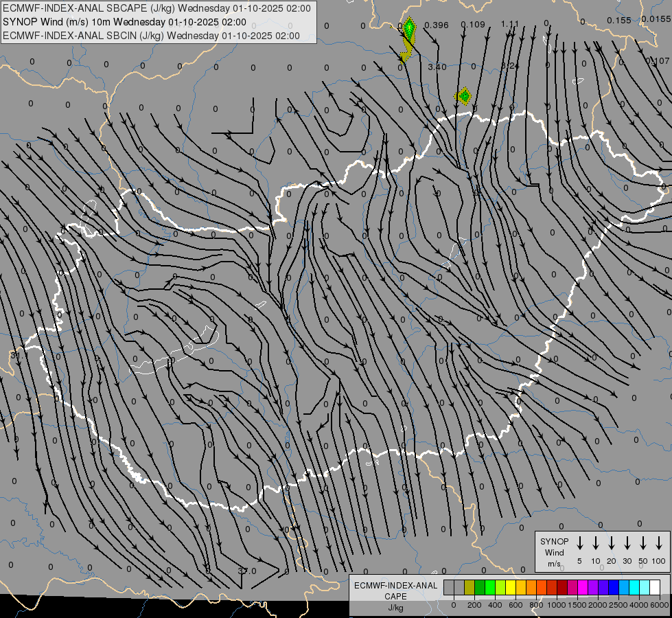Click the ECMWF-INDEX-ANAL SBCAPE title line

tap(157, 8)
